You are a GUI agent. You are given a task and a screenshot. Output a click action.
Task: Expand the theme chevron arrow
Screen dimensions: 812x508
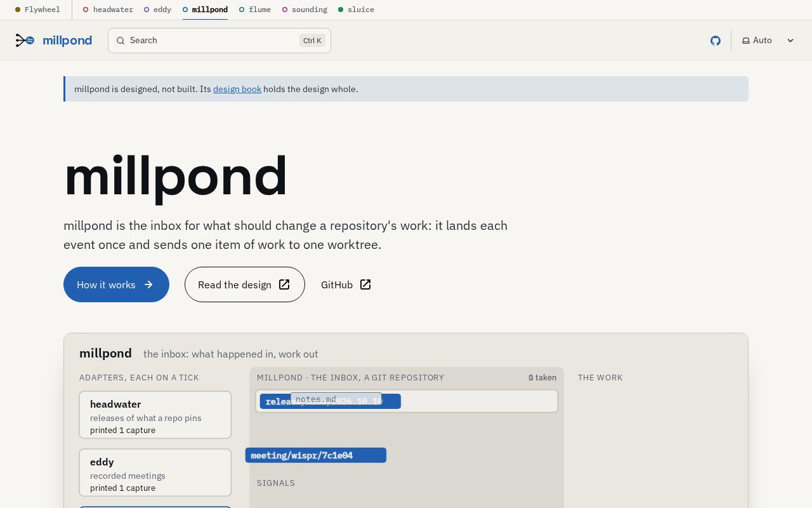(x=790, y=41)
